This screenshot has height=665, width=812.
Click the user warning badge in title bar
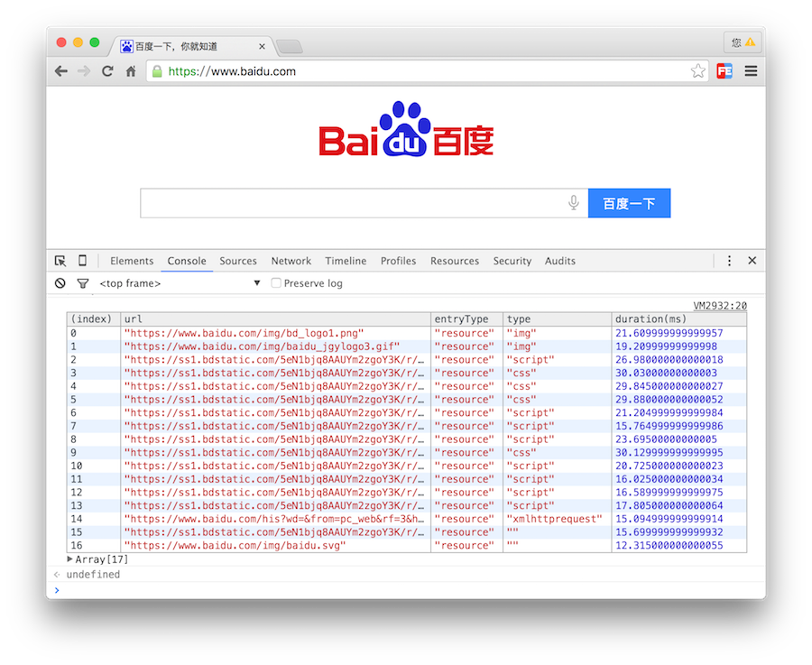coord(743,42)
